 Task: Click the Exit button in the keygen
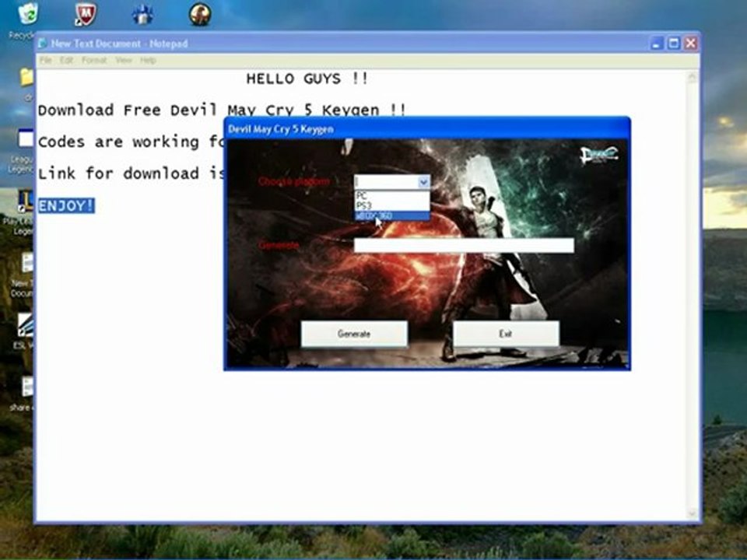(x=506, y=334)
